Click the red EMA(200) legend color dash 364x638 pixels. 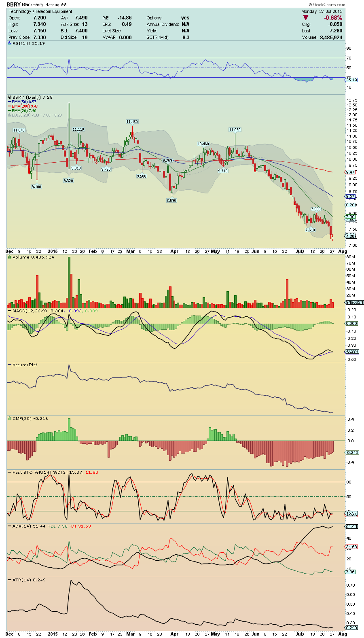click(10, 106)
